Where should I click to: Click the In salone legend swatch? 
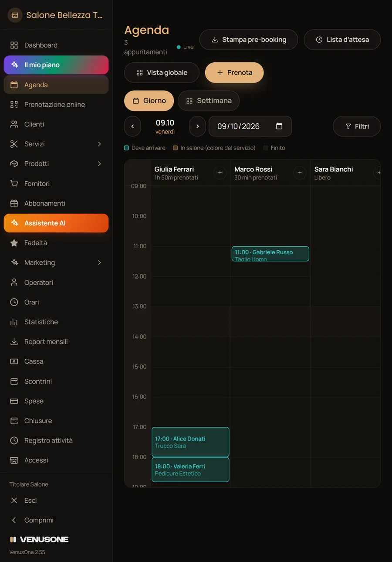(176, 148)
